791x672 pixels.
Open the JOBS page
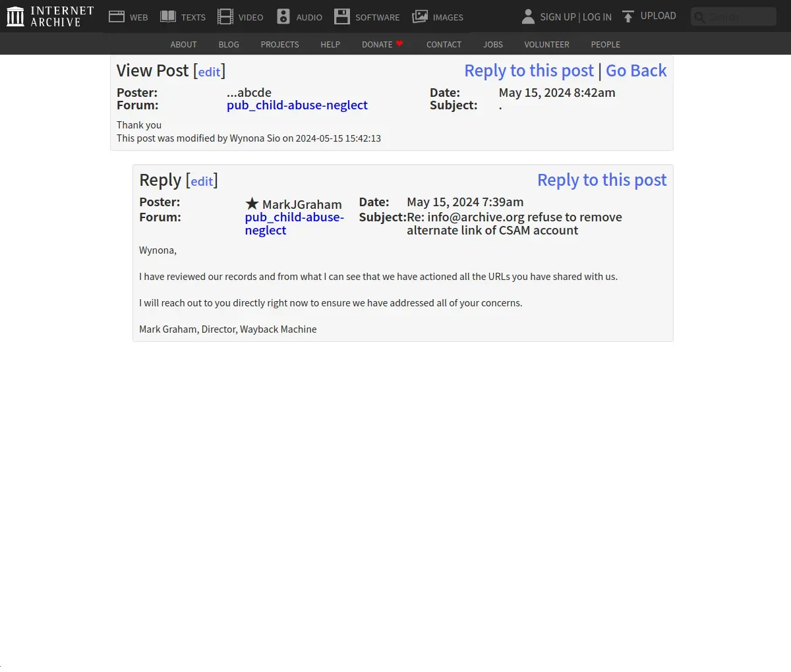tap(493, 44)
